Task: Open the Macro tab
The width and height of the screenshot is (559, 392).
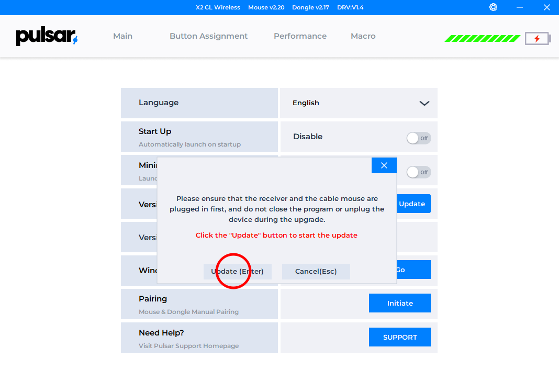Action: [x=363, y=36]
